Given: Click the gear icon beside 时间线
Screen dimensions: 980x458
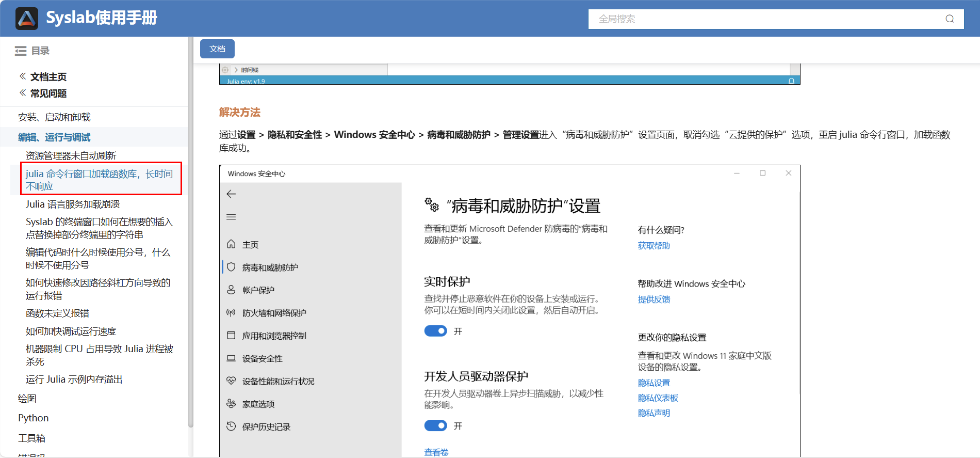Looking at the screenshot, I should pyautogui.click(x=225, y=70).
